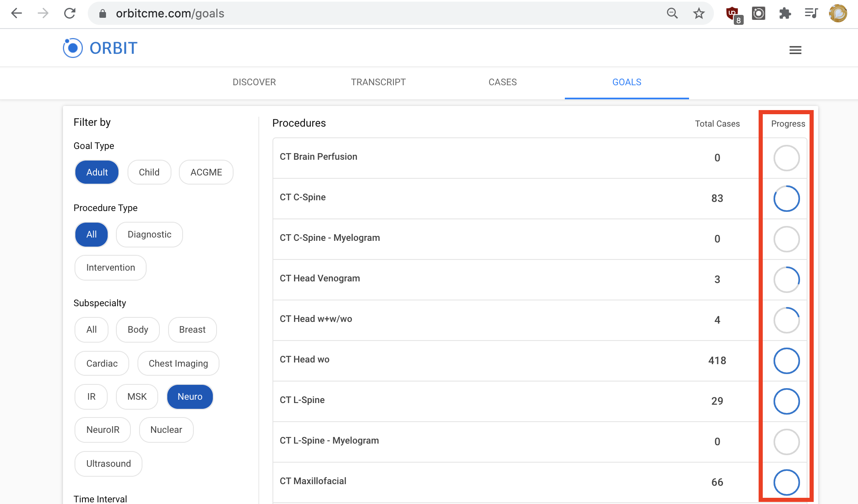Open the puzzle-piece extensions icon
This screenshot has width=858, height=504.
[785, 13]
